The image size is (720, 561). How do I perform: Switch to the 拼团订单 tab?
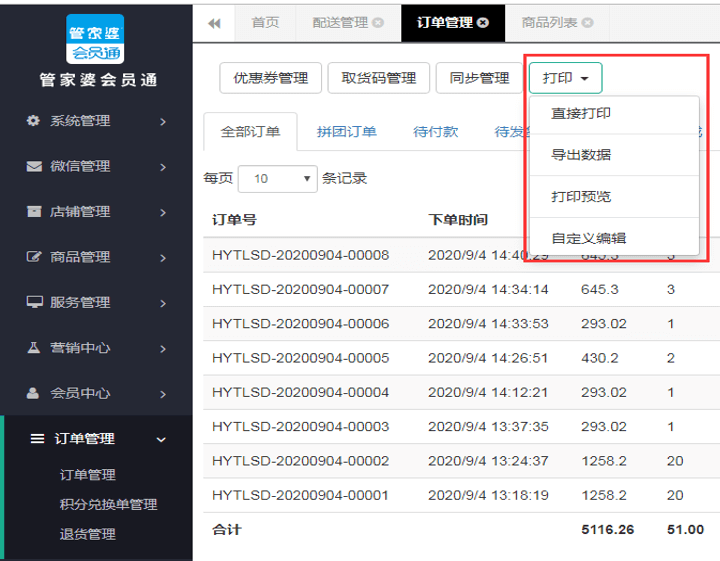click(346, 131)
